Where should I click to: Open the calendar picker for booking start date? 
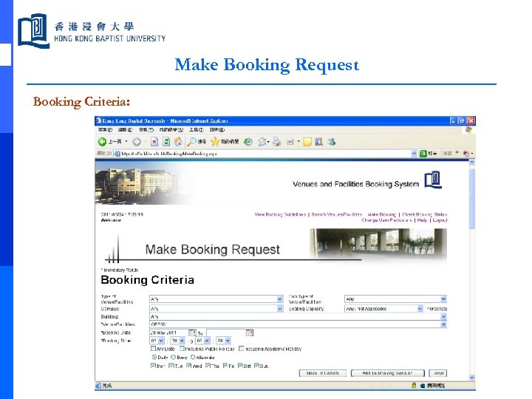tap(192, 332)
